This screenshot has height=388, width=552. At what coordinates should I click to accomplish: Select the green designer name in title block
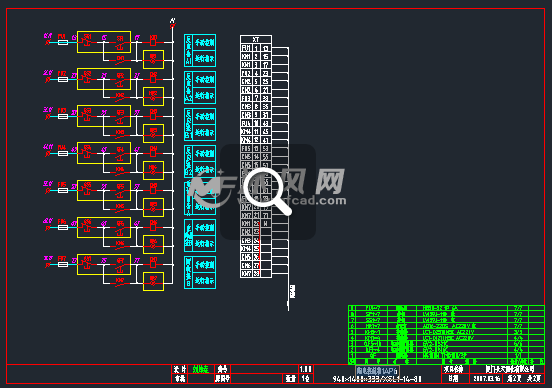point(200,369)
